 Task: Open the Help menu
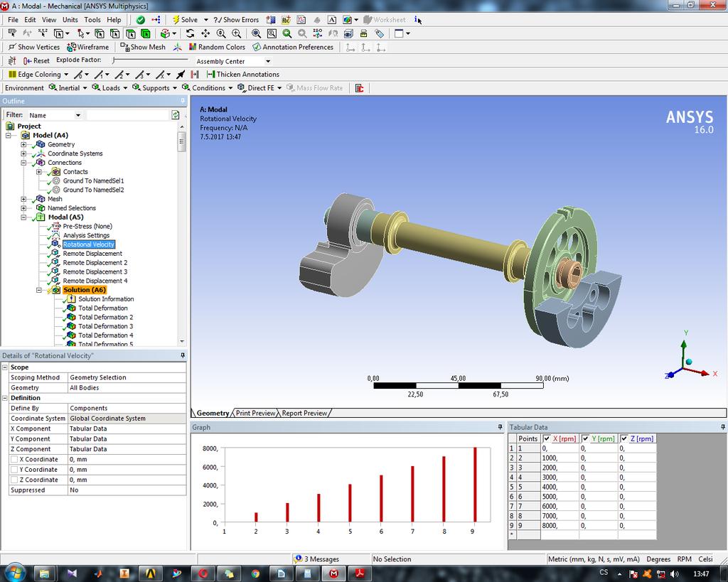pos(114,19)
